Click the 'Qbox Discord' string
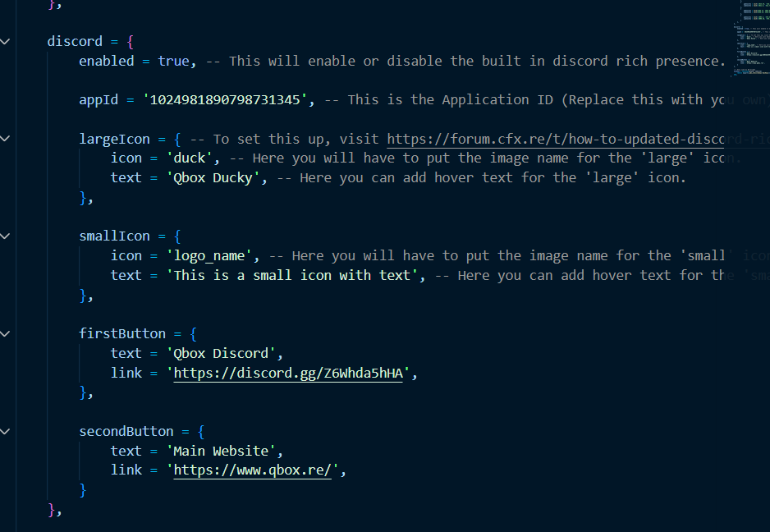The width and height of the screenshot is (770, 532). (x=221, y=353)
